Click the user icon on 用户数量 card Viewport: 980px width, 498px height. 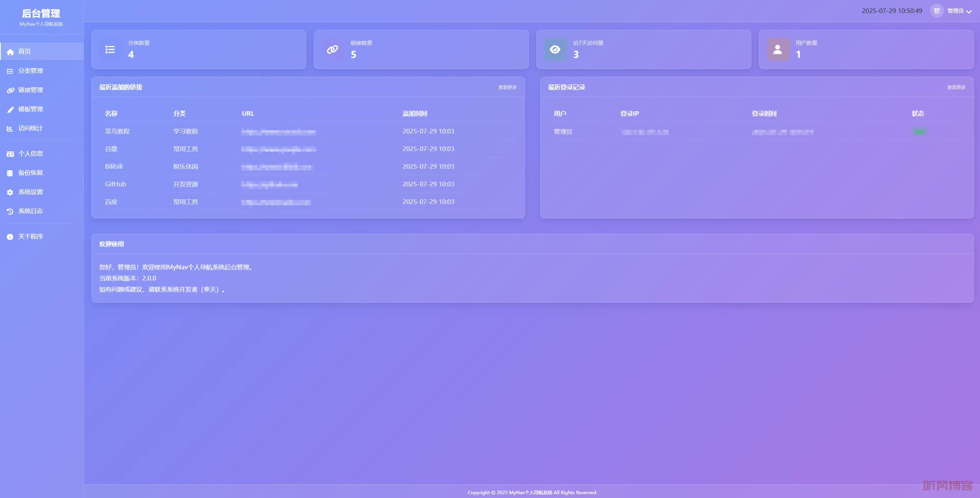coord(777,49)
